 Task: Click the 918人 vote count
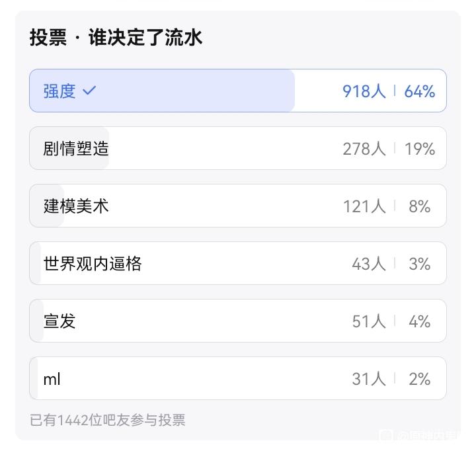point(364,91)
